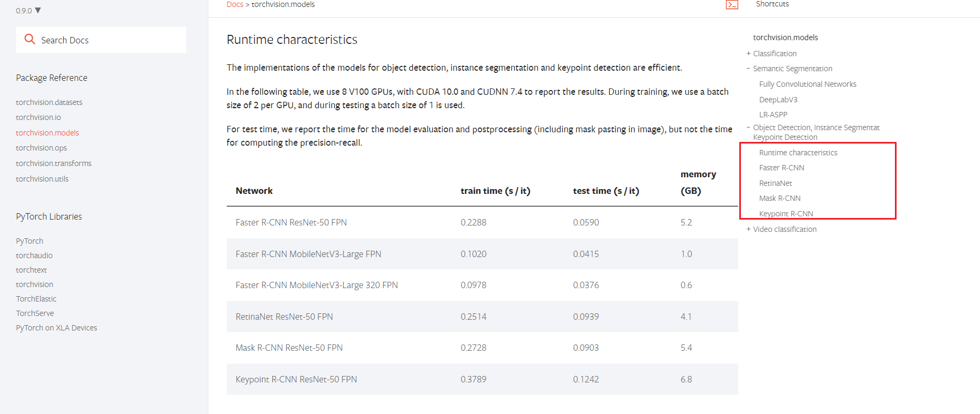Click the Docs breadcrumb link

pyautogui.click(x=234, y=4)
